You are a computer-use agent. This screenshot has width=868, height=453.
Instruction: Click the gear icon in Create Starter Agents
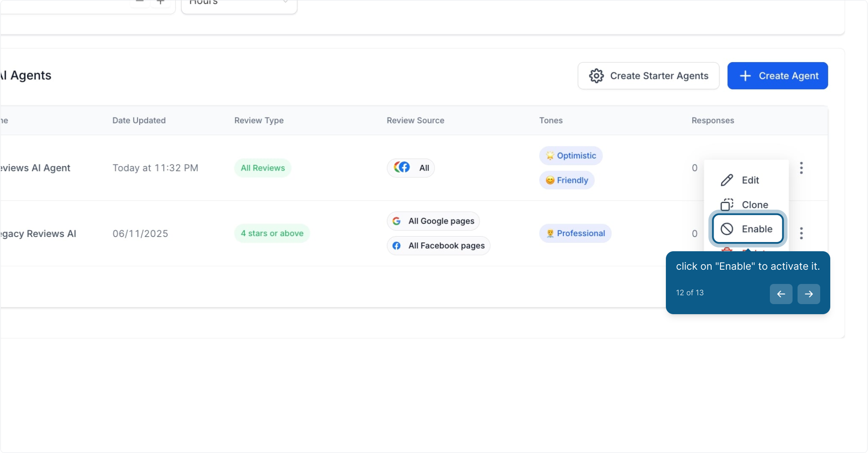pyautogui.click(x=596, y=76)
